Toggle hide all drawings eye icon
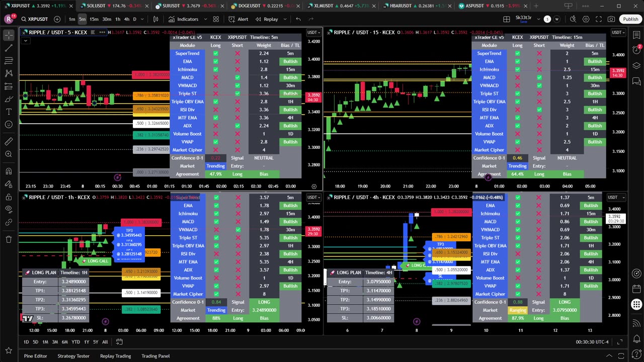644x362 pixels. (x=9, y=210)
